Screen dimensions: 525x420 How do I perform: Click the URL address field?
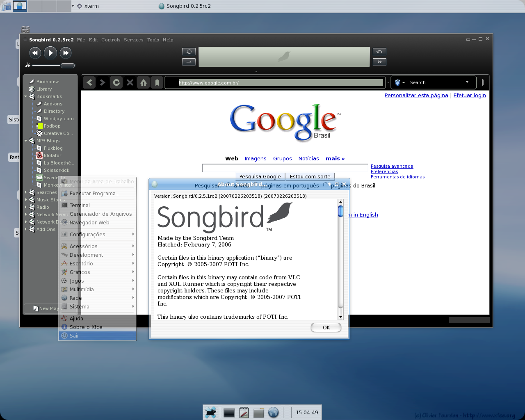(x=281, y=83)
